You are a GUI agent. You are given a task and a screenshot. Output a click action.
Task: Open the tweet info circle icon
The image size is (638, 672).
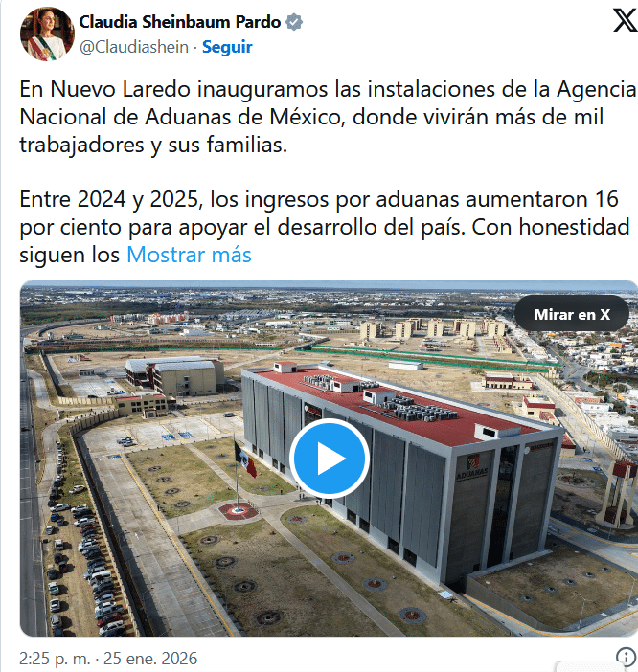point(626,656)
